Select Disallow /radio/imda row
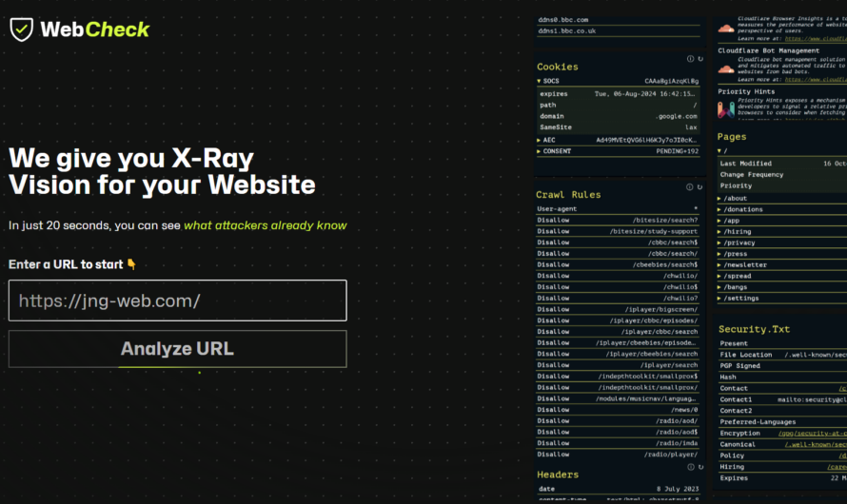The width and height of the screenshot is (847, 504). click(x=618, y=443)
